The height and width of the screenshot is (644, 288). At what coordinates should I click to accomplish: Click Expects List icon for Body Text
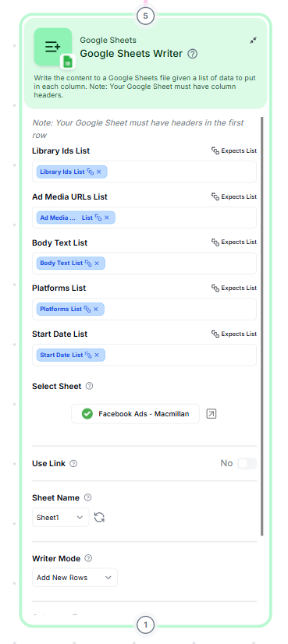(215, 242)
